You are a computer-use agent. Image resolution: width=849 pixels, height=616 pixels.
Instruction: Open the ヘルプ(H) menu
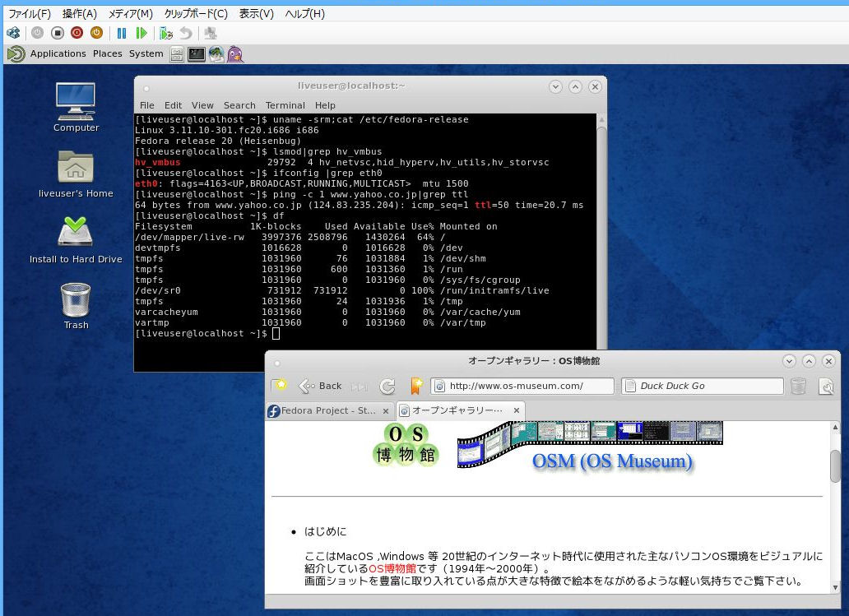(x=305, y=13)
